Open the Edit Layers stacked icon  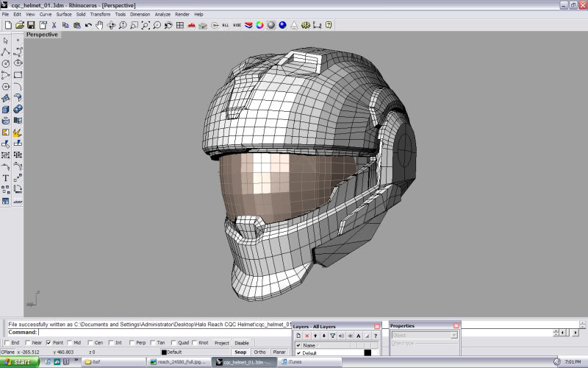point(248,25)
